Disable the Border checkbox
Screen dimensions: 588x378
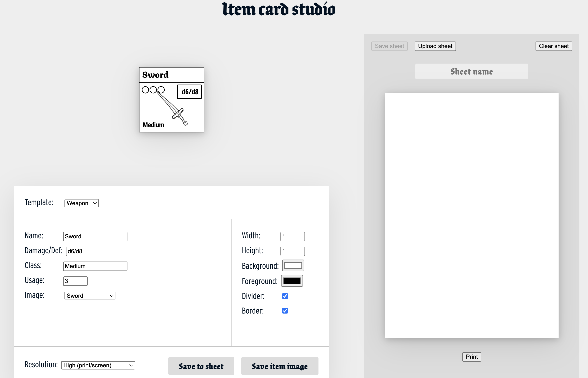point(285,311)
